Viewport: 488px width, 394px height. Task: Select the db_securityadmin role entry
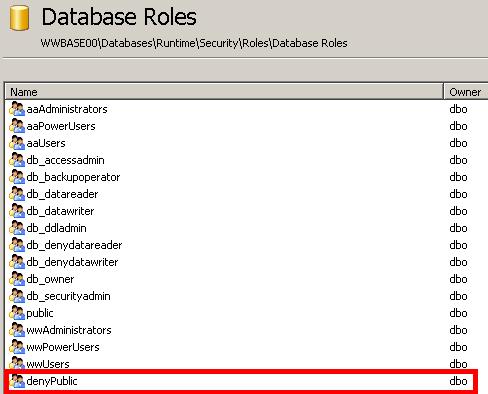pos(68,296)
